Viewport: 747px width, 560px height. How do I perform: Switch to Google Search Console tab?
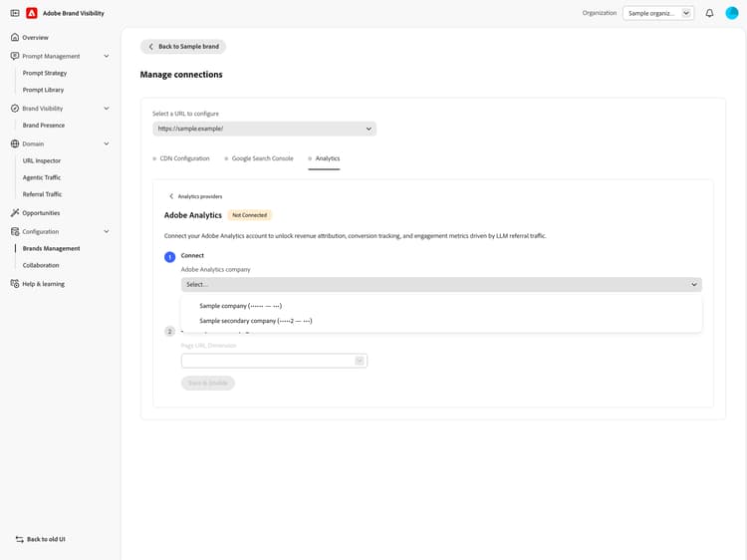259,158
